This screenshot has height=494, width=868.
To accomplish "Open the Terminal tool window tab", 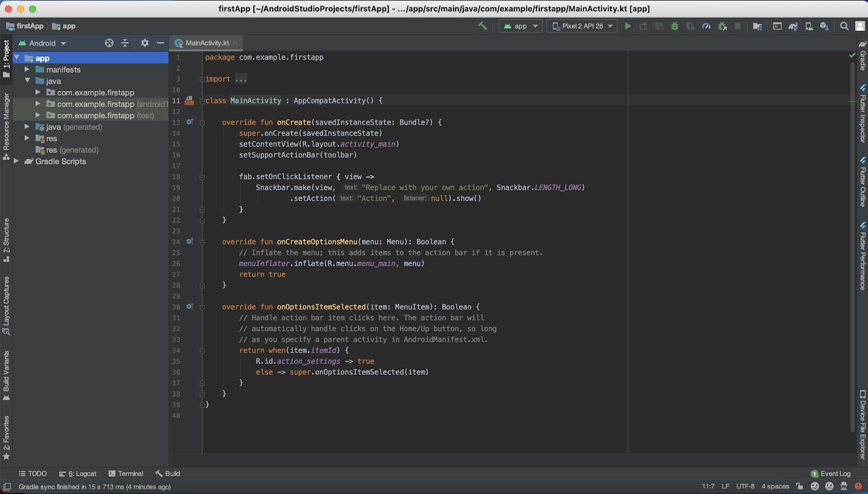I will [x=126, y=473].
